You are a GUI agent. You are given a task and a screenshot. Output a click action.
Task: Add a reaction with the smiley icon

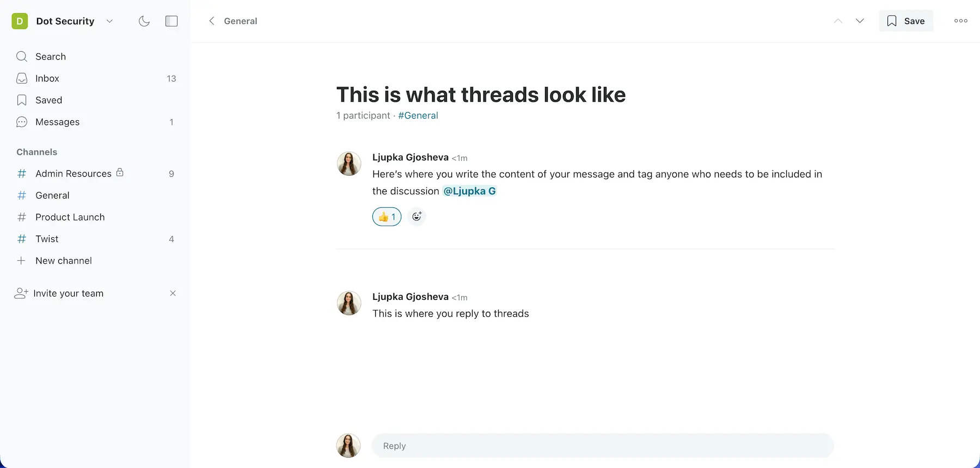click(416, 217)
